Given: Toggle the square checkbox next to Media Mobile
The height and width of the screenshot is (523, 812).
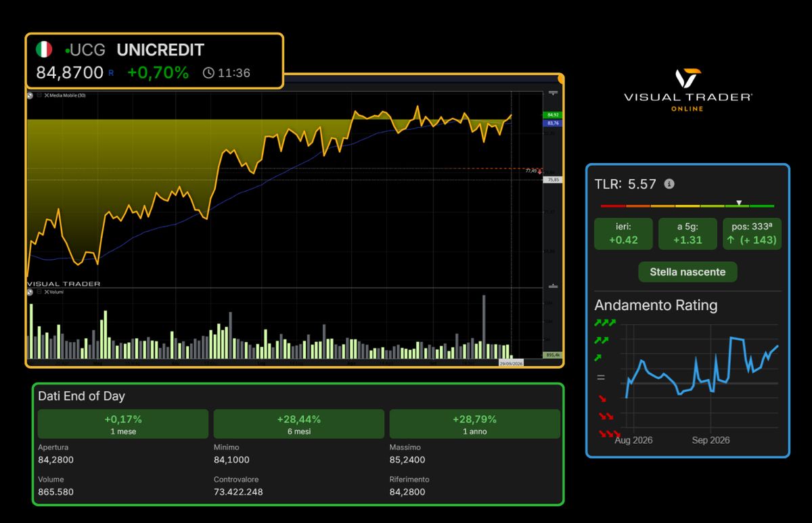Looking at the screenshot, I should tap(39, 95).
